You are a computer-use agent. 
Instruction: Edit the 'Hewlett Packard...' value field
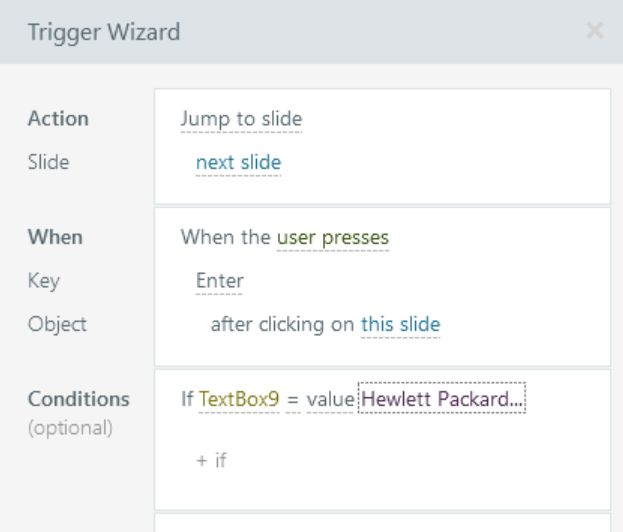click(x=442, y=399)
